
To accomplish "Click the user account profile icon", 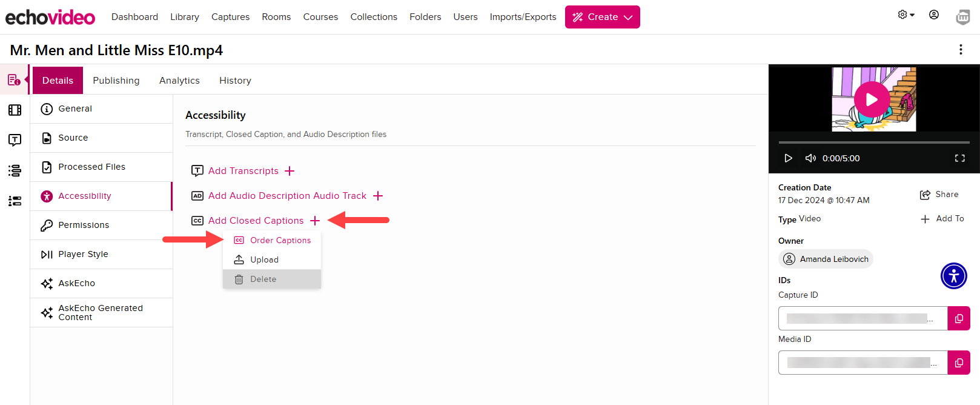I will pyautogui.click(x=933, y=15).
